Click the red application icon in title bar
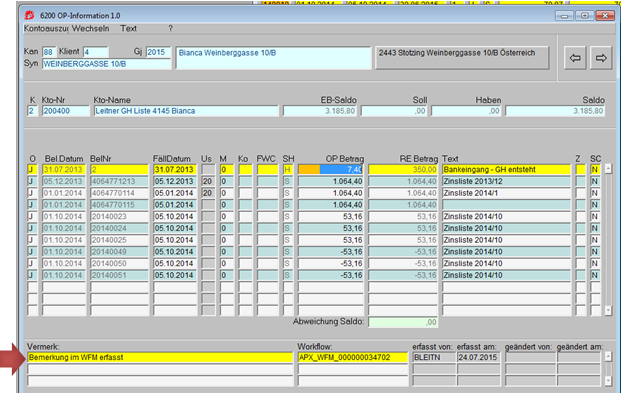621x394 pixels. [x=29, y=15]
